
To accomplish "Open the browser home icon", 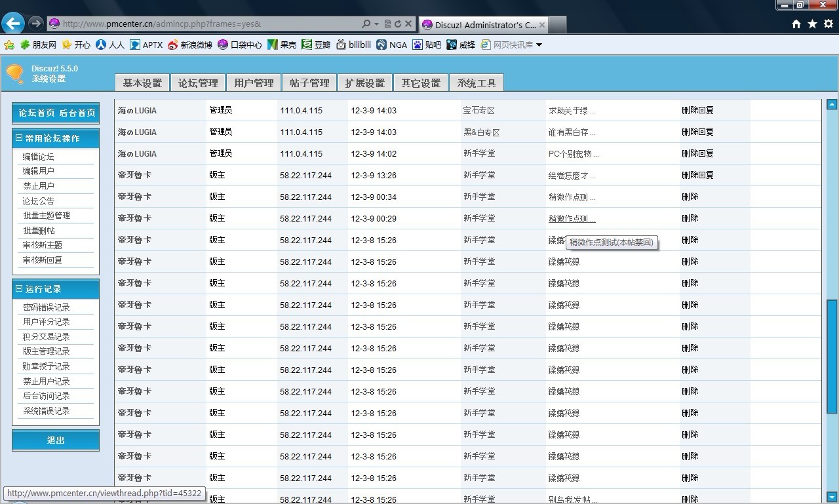I will click(796, 24).
